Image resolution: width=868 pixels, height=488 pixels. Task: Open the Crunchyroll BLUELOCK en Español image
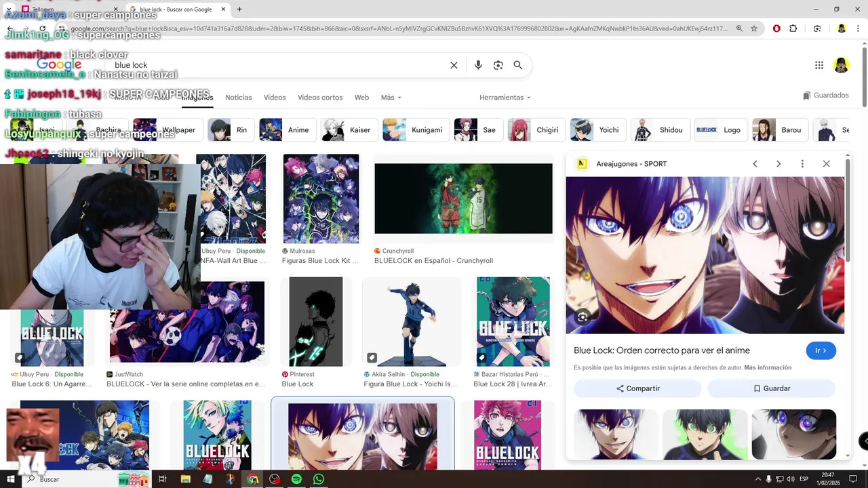[463, 199]
